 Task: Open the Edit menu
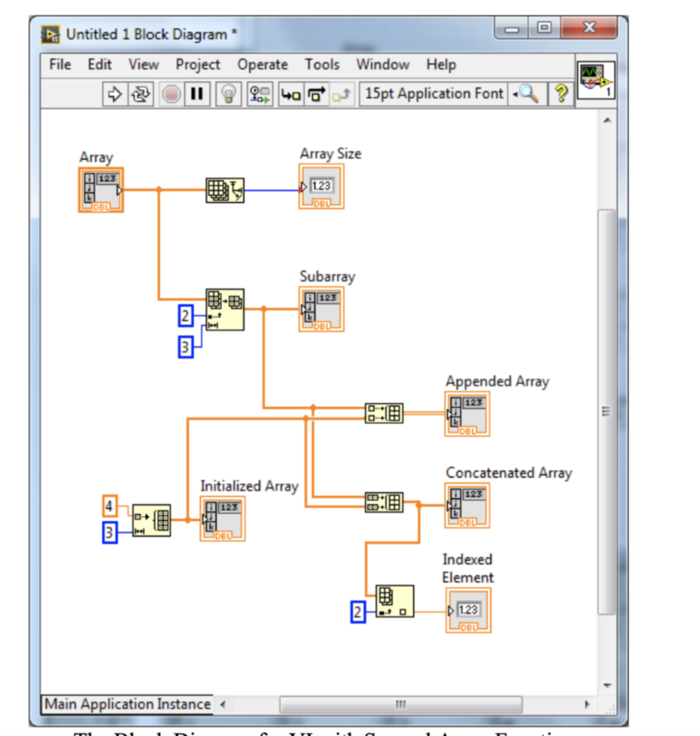point(99,64)
